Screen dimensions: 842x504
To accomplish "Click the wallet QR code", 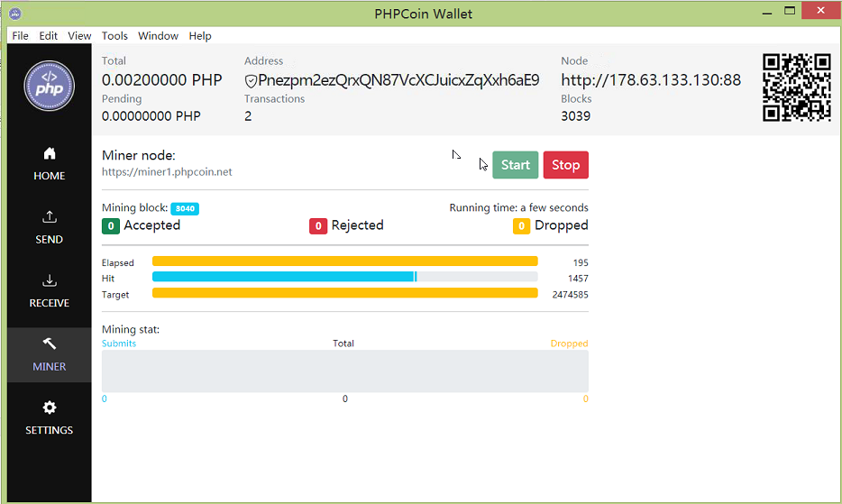I will 796,87.
